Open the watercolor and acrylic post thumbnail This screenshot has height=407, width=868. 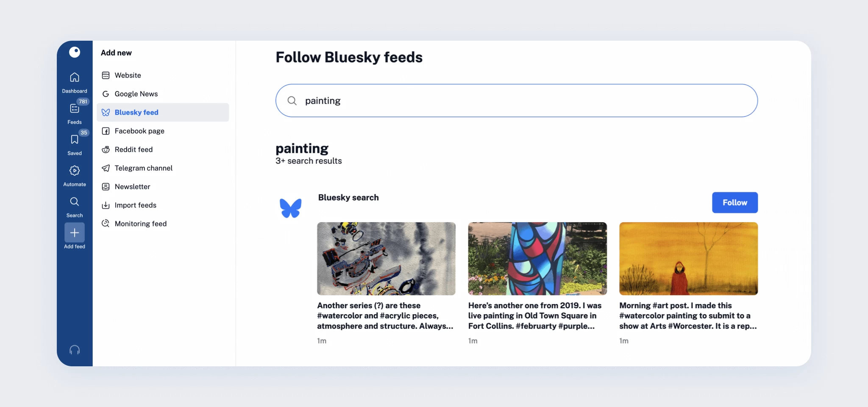(386, 259)
